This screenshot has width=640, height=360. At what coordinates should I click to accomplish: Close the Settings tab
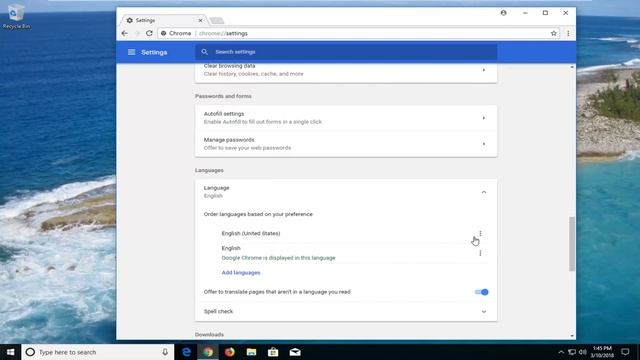pyautogui.click(x=200, y=20)
